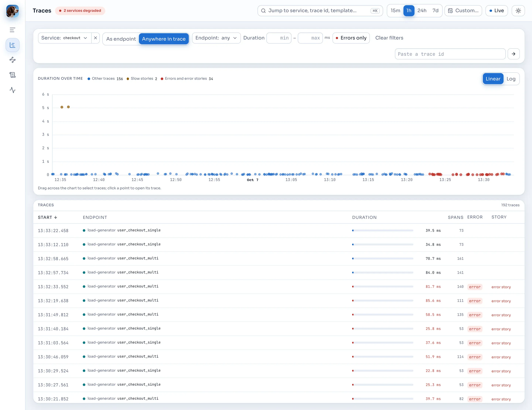Focus the Duration min field

point(279,38)
